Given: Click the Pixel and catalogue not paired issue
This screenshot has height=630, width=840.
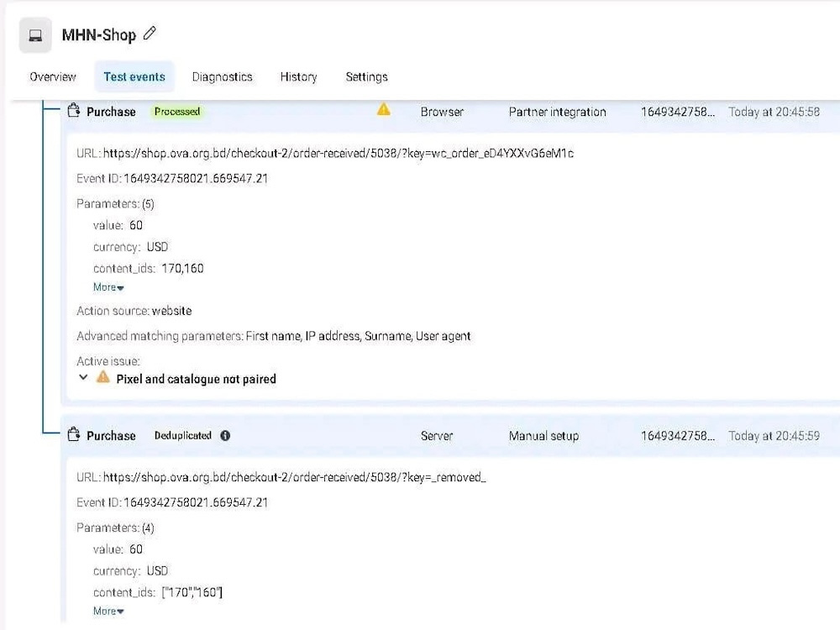Looking at the screenshot, I should pyautogui.click(x=196, y=380).
